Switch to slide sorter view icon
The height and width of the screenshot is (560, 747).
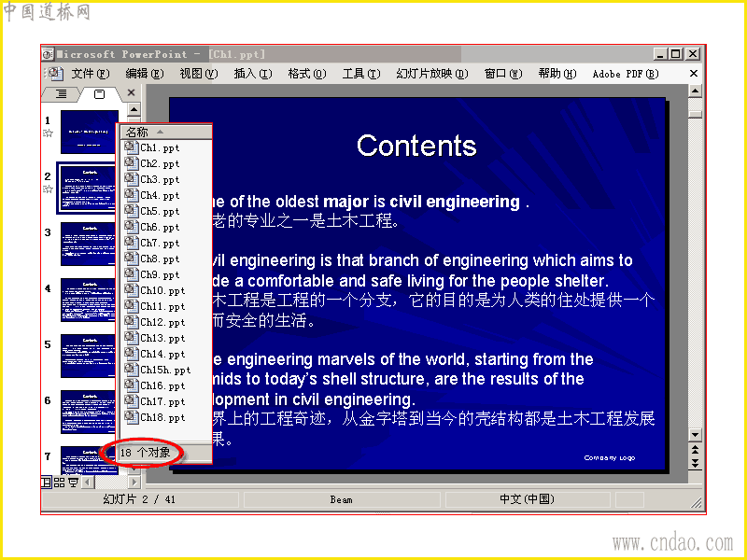pyautogui.click(x=59, y=483)
